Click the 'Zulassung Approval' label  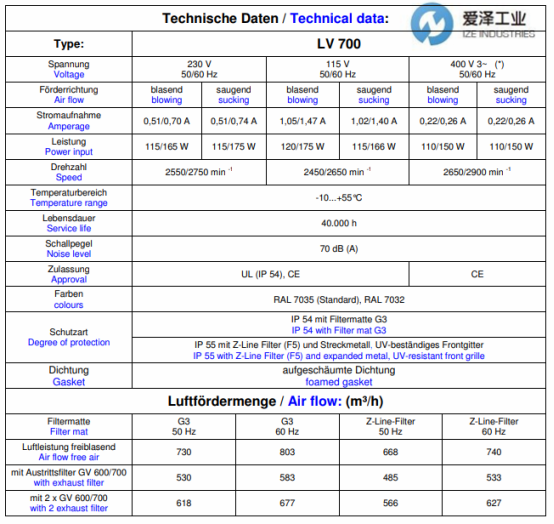point(69,274)
